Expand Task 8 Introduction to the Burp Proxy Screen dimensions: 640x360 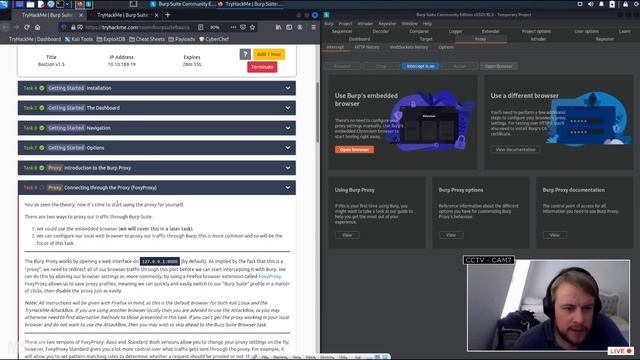pos(157,168)
